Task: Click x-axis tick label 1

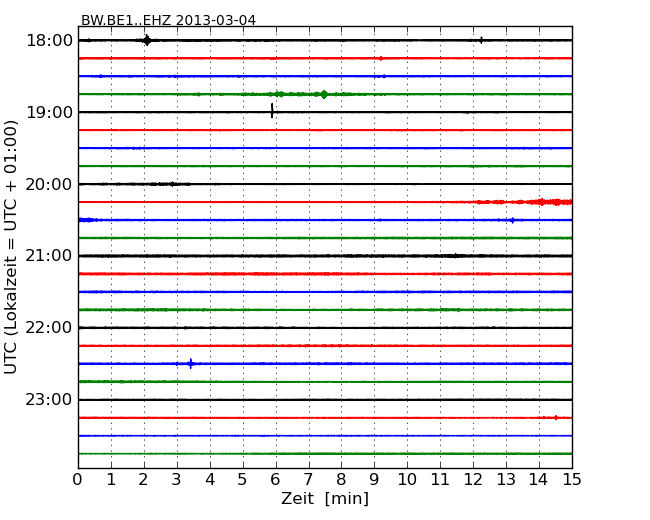Action: [111, 479]
